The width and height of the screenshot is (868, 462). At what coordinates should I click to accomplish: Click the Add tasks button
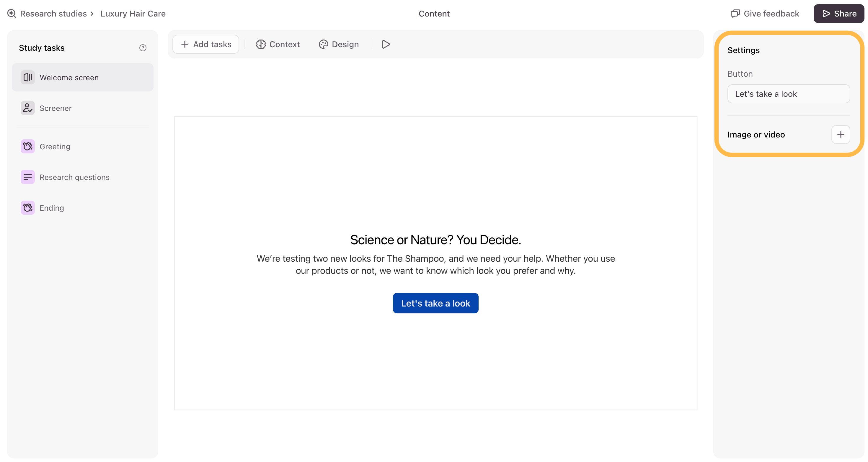tap(206, 44)
